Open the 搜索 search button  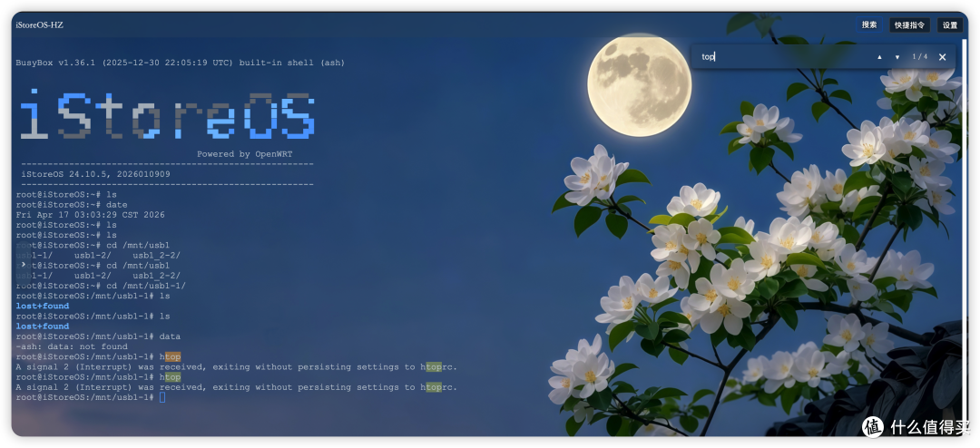pyautogui.click(x=868, y=25)
